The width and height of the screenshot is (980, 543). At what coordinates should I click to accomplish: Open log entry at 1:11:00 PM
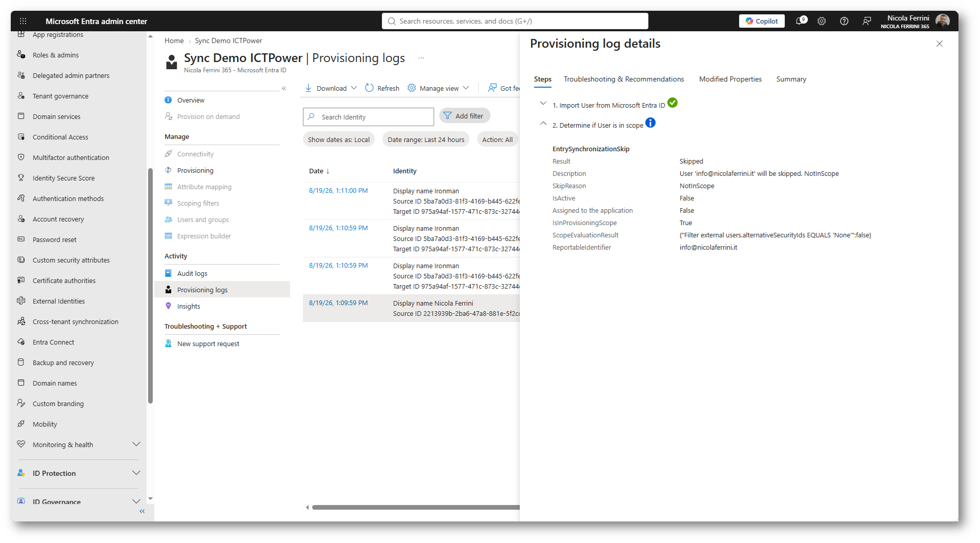(x=338, y=190)
